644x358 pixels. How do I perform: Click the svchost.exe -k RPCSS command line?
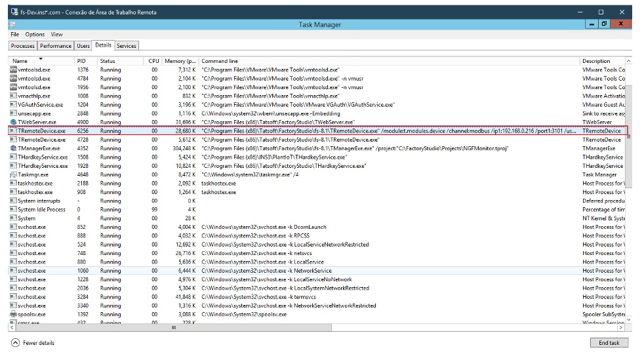click(256, 235)
